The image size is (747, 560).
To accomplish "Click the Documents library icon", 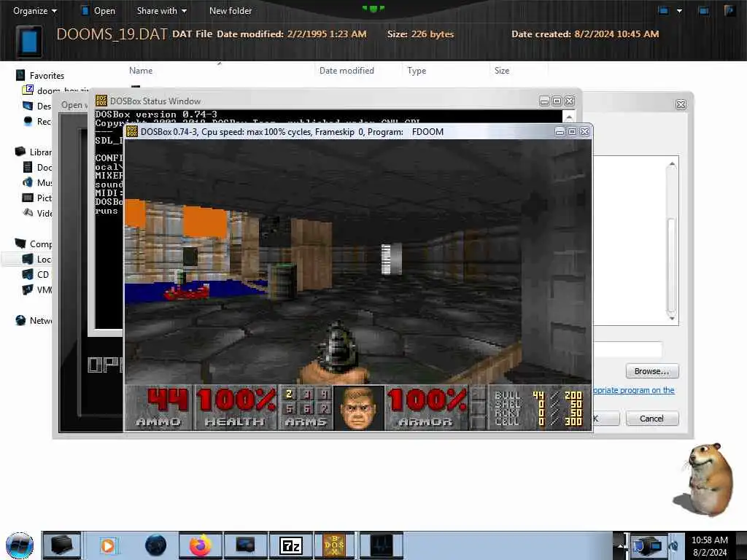I will [x=28, y=167].
